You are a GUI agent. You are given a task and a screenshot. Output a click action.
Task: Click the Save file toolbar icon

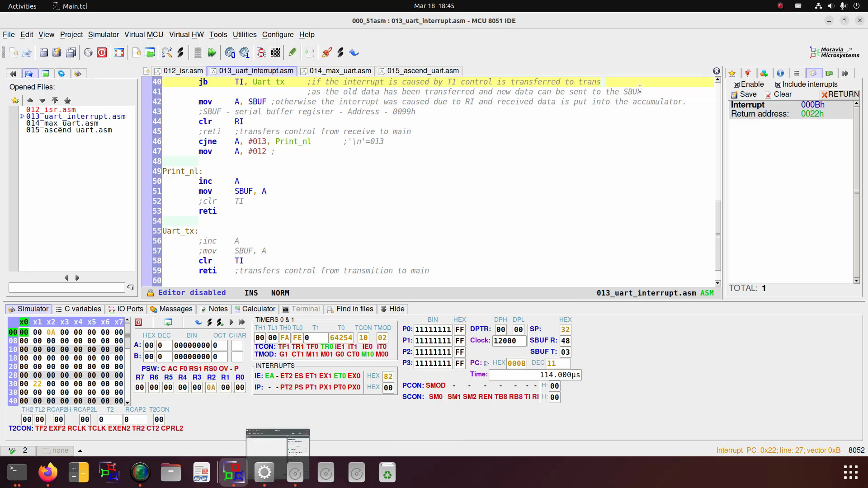(43, 53)
